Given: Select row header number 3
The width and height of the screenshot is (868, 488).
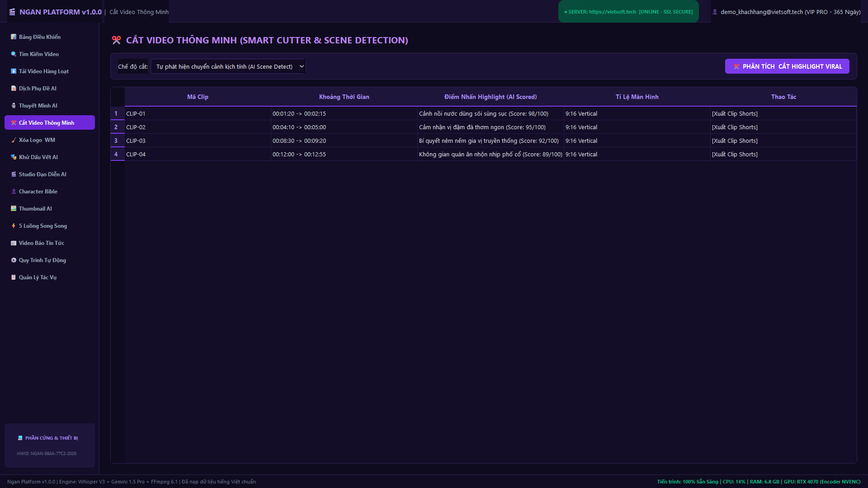Looking at the screenshot, I should point(118,141).
